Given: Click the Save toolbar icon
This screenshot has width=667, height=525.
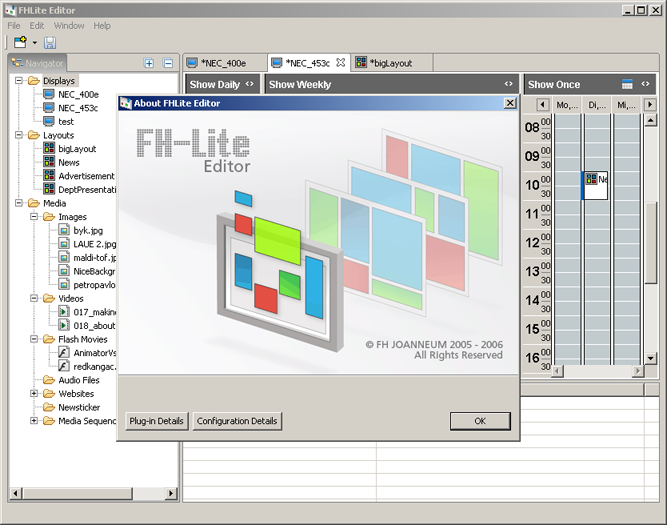Looking at the screenshot, I should click(50, 43).
